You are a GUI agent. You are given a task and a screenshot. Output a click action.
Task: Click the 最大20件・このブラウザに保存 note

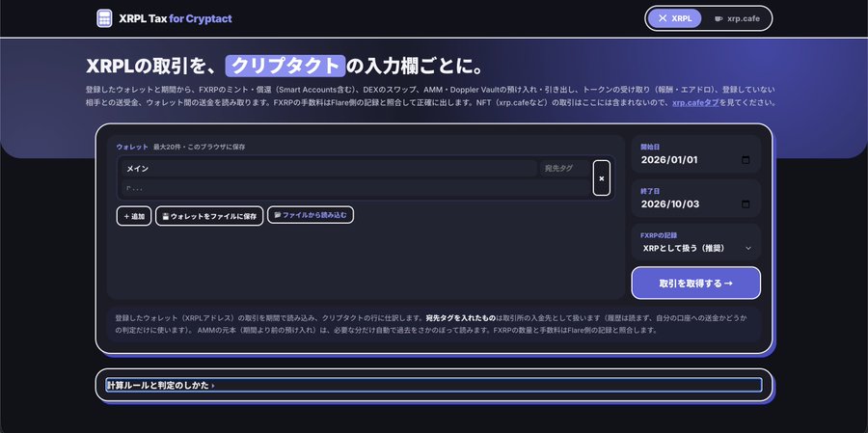[x=200, y=148]
